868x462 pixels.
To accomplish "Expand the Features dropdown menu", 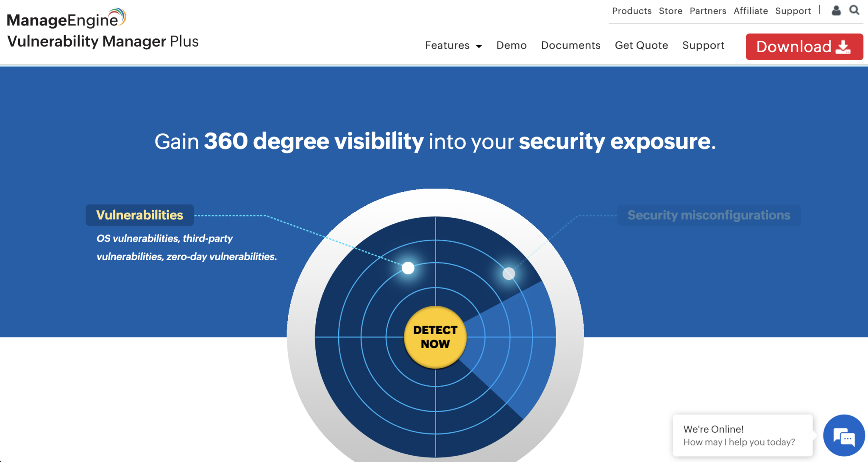I will 448,45.
